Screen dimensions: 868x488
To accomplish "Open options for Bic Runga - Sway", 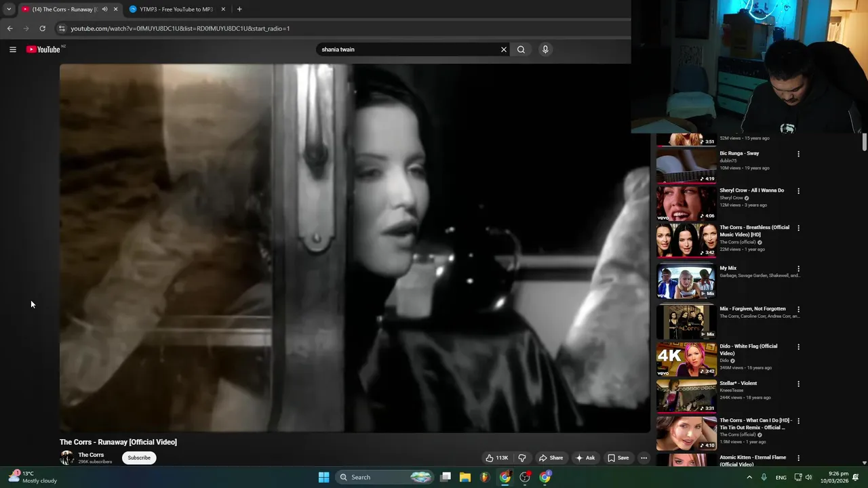I will point(798,154).
